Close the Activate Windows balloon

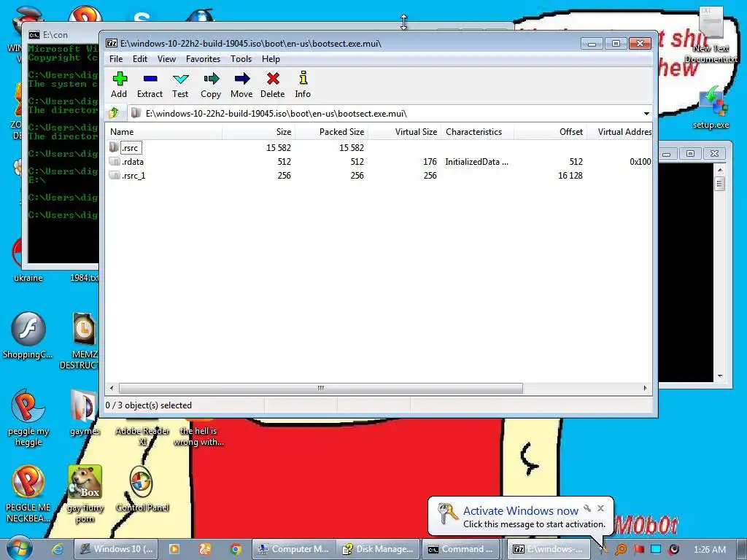pyautogui.click(x=601, y=508)
